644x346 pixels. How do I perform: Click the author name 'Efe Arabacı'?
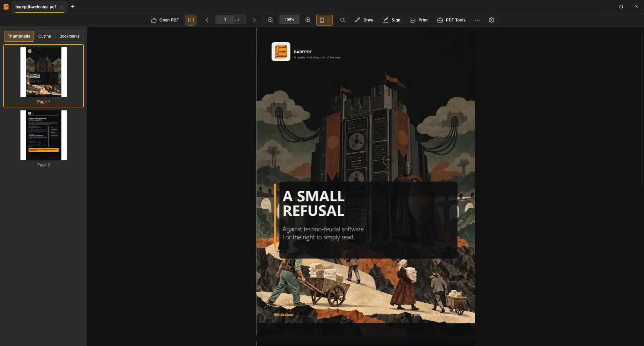click(284, 315)
